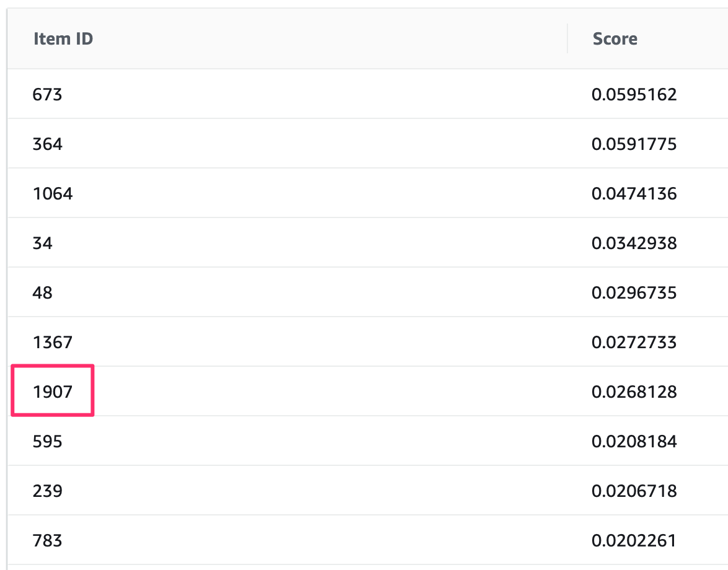This screenshot has width=728, height=570.
Task: Click the Item ID column header
Action: 63,39
